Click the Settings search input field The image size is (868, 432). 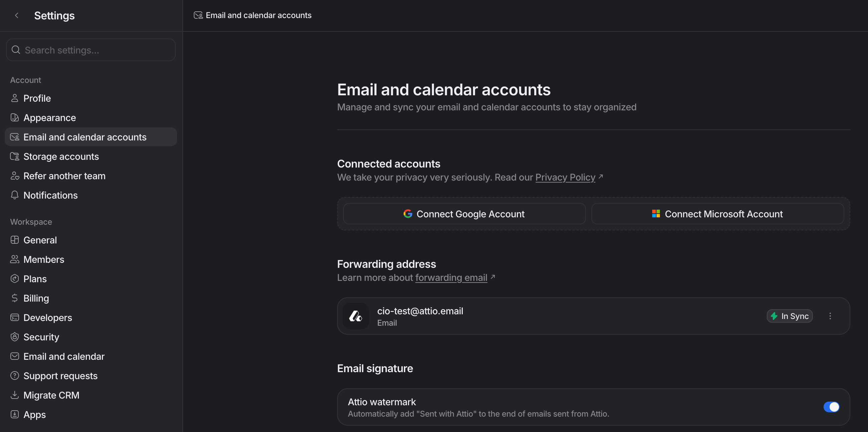[x=91, y=49]
